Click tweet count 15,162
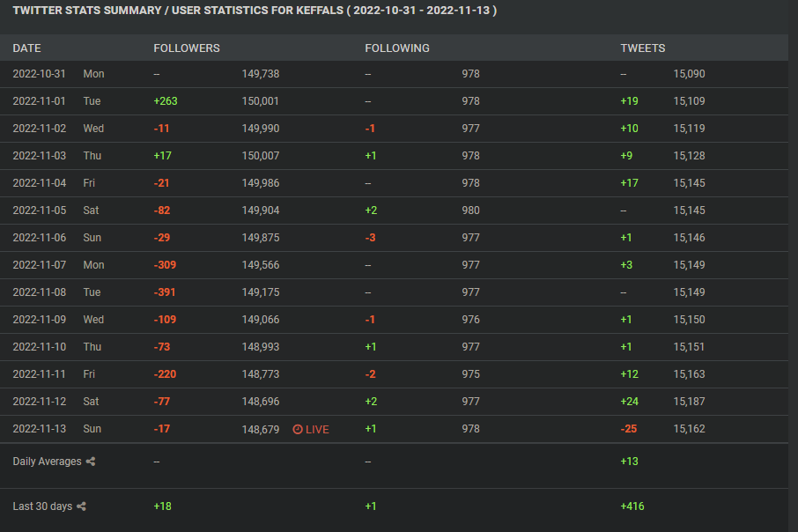 coord(689,429)
